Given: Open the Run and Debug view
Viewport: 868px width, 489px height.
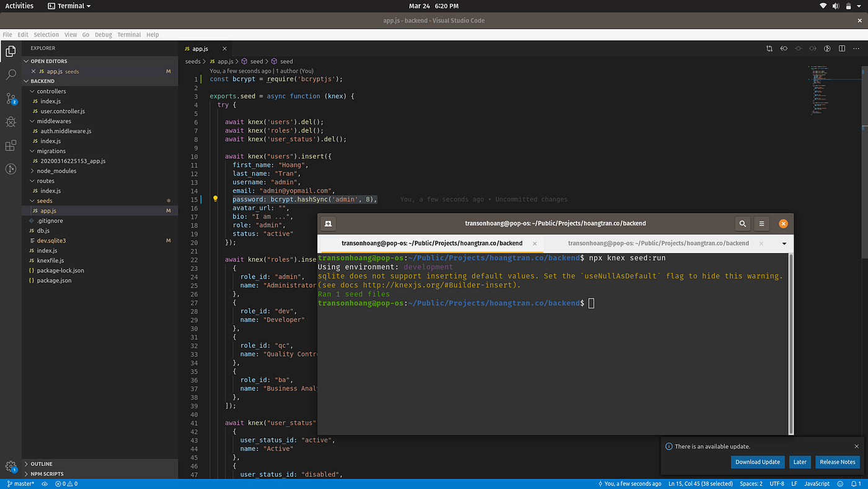Looking at the screenshot, I should click(10, 122).
